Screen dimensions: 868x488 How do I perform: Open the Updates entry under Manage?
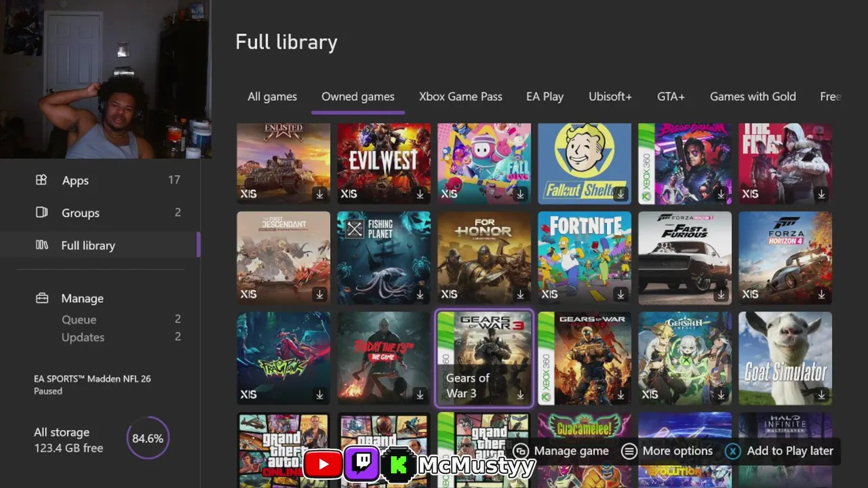click(100, 337)
